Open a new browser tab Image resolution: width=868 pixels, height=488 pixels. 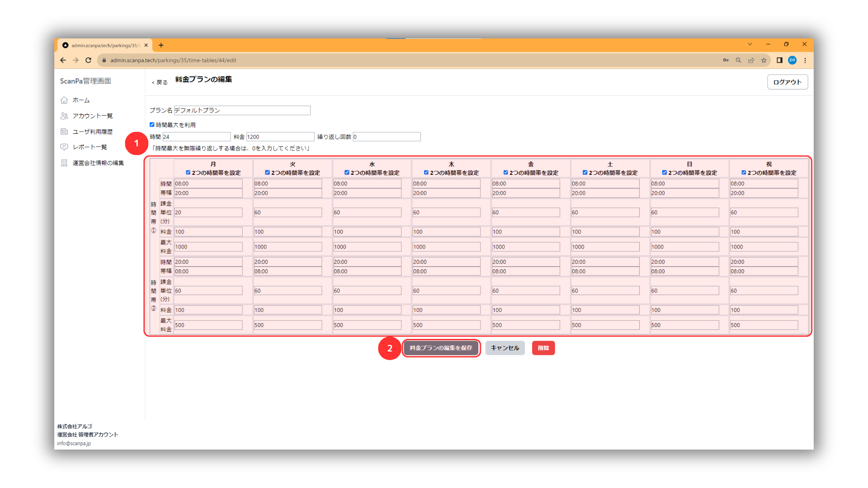pyautogui.click(x=161, y=45)
